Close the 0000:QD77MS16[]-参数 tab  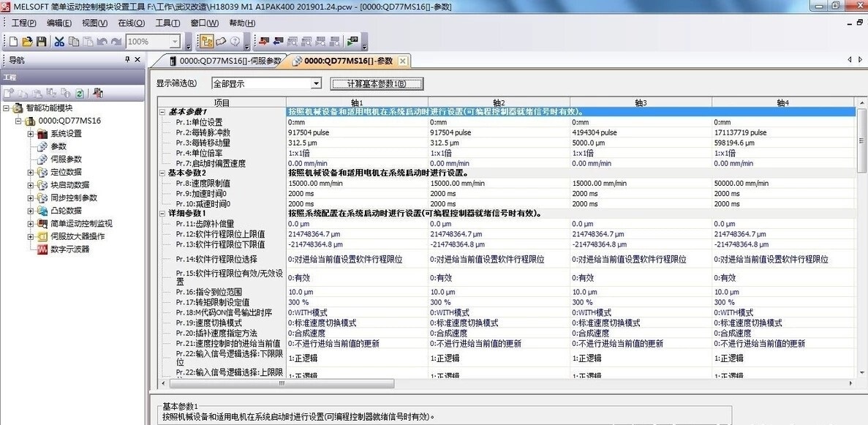point(402,61)
